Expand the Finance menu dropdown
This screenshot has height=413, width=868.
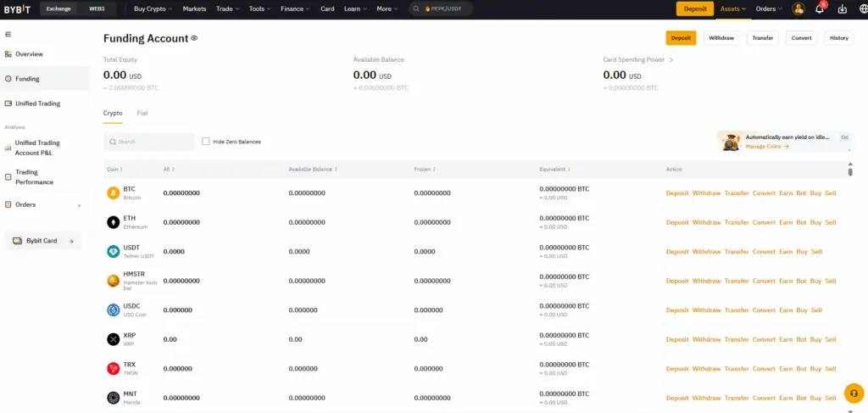click(296, 8)
